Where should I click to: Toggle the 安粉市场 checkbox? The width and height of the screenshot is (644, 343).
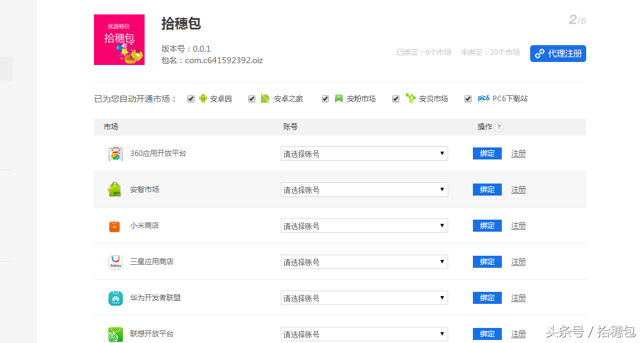[x=325, y=99]
